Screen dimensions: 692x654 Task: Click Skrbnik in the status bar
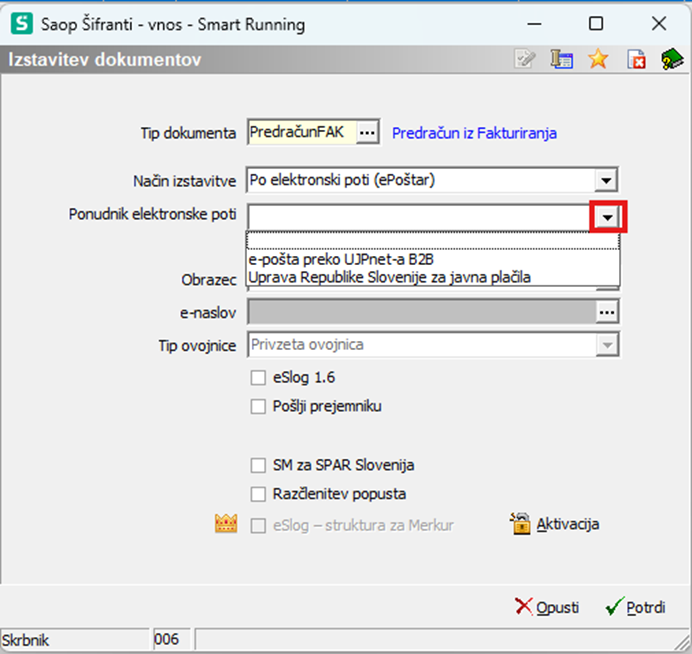click(x=26, y=640)
